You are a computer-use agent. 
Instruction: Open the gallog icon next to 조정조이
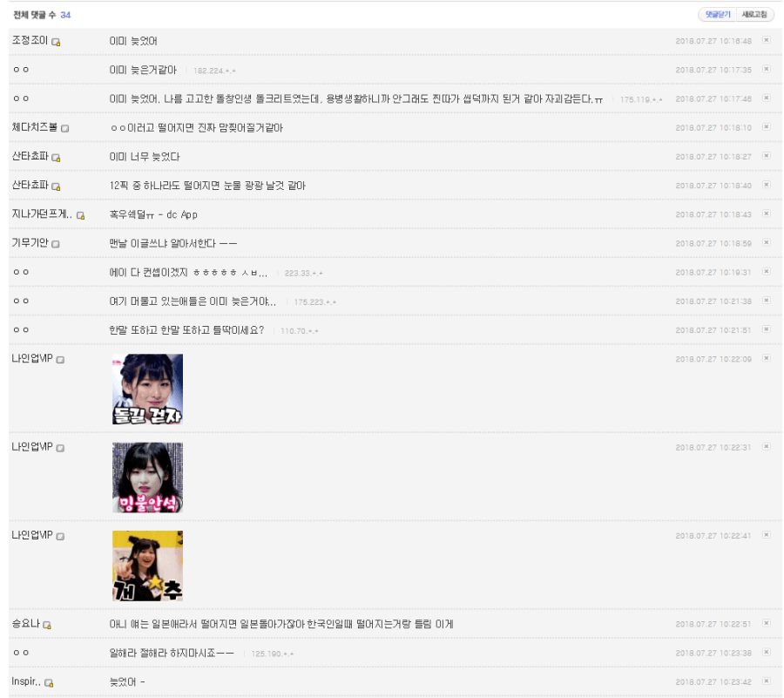57,42
